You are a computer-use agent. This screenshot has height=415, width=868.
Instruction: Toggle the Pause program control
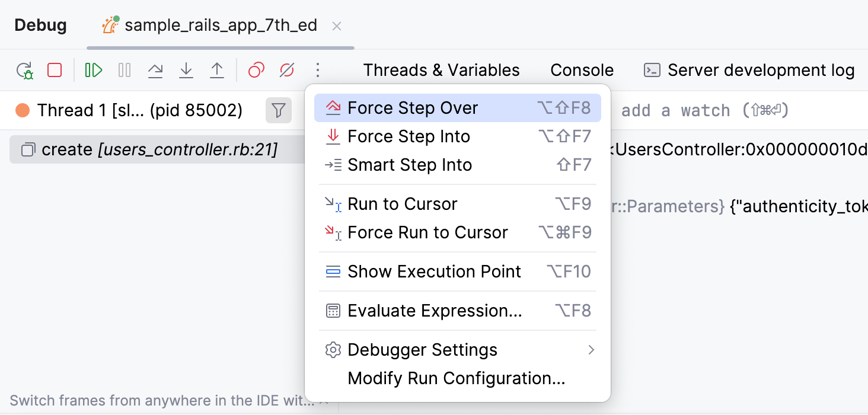pyautogui.click(x=125, y=70)
